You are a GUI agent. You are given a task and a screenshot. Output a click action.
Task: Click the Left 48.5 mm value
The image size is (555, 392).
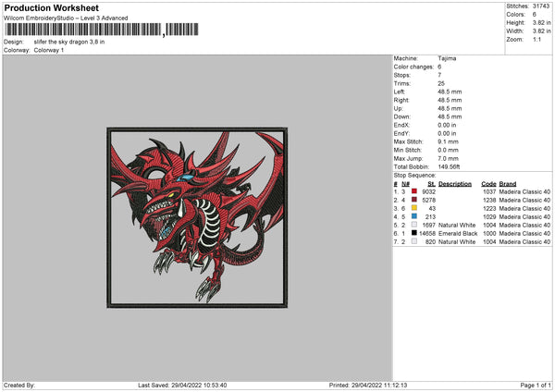coord(450,92)
